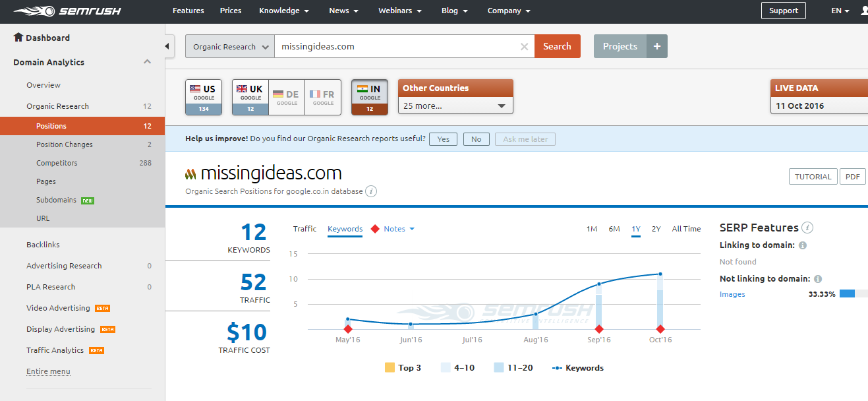Answer No to survey
Screen dimensions: 868x401
point(476,139)
